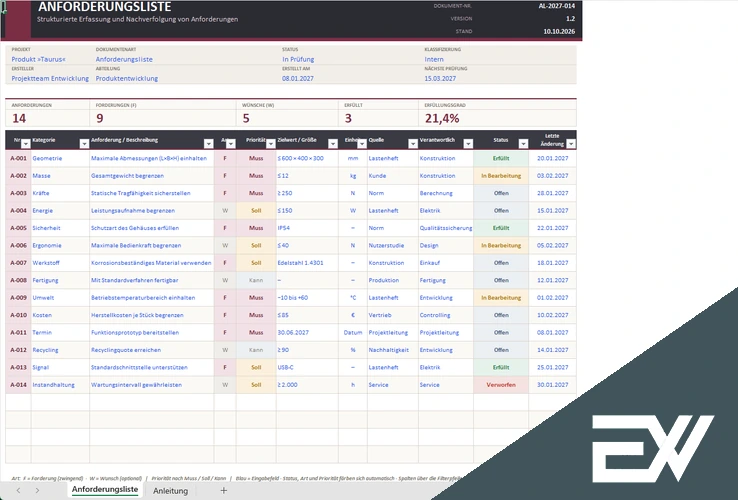Open the Nr. column filter dropdown
Image resolution: width=738 pixels, height=500 pixels.
[x=26, y=144]
